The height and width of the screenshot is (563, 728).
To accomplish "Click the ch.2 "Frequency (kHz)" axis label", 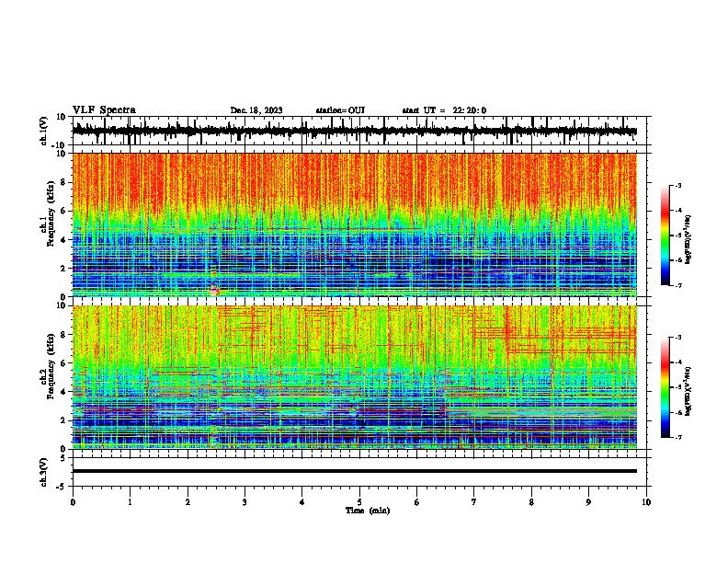I will click(51, 366).
